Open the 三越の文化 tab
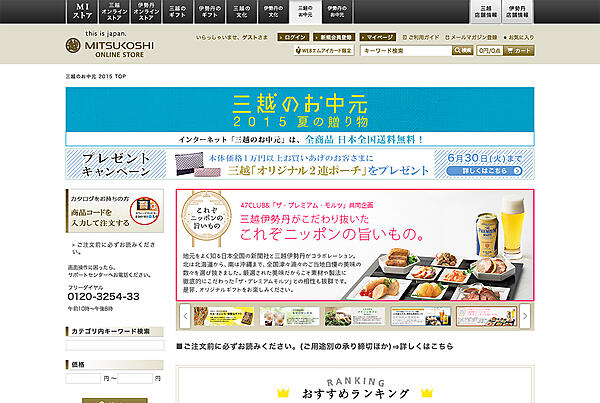This screenshot has width=600, height=403. (241, 11)
